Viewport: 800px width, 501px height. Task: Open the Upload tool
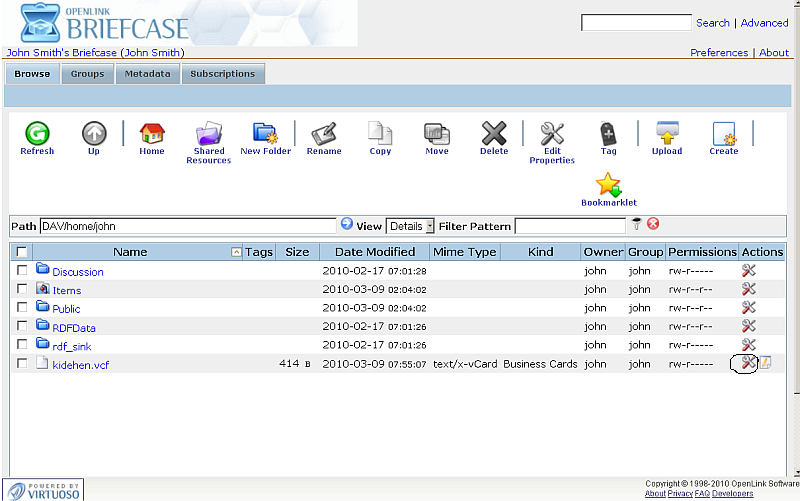click(667, 134)
